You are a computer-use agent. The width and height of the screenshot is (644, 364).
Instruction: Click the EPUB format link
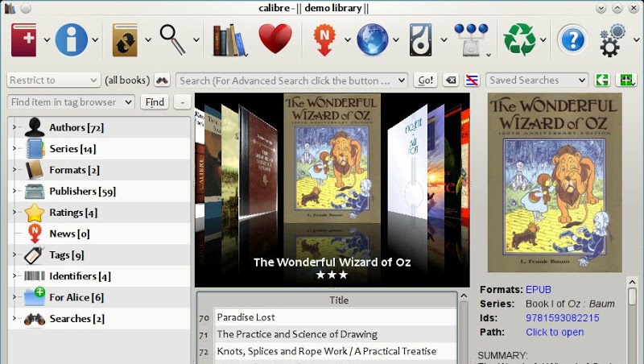pos(539,290)
